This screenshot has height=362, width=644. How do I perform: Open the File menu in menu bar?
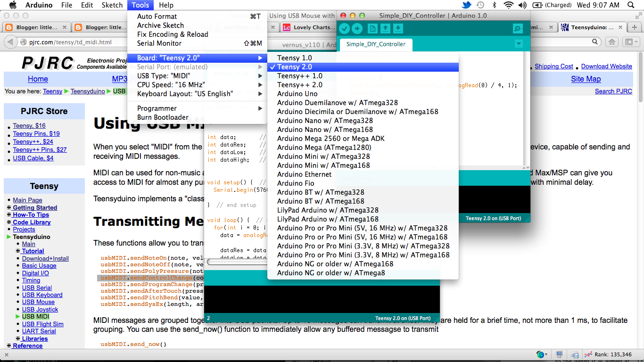67,5
